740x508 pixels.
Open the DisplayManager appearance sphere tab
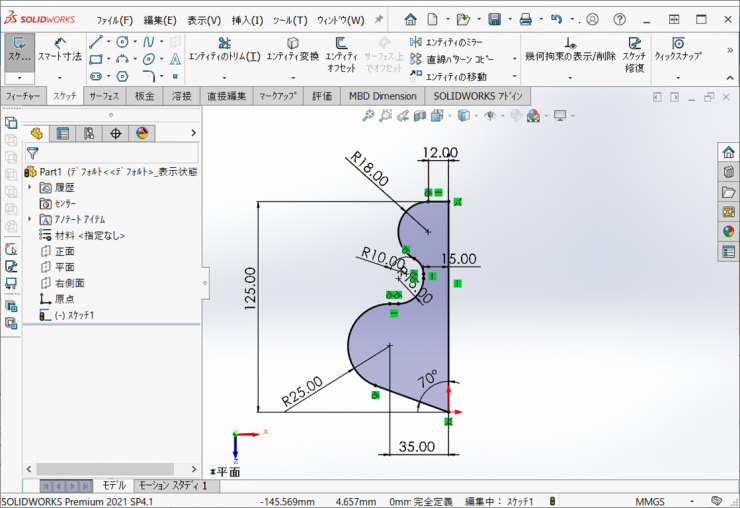point(141,133)
